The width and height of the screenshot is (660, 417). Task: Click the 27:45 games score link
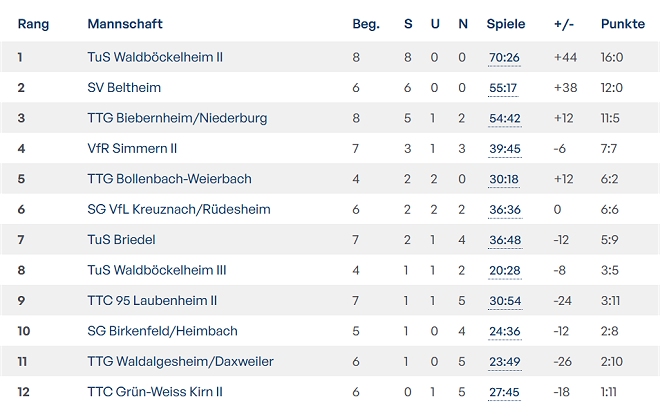pyautogui.click(x=504, y=392)
